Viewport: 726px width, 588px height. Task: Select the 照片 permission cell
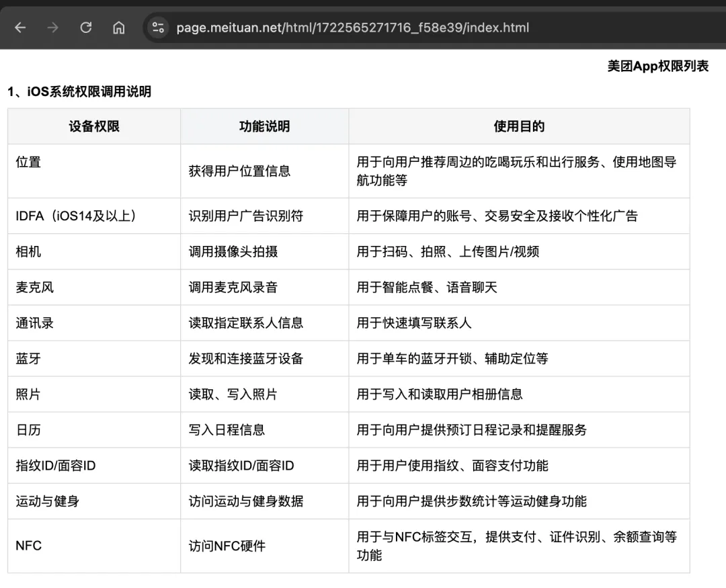coord(94,394)
